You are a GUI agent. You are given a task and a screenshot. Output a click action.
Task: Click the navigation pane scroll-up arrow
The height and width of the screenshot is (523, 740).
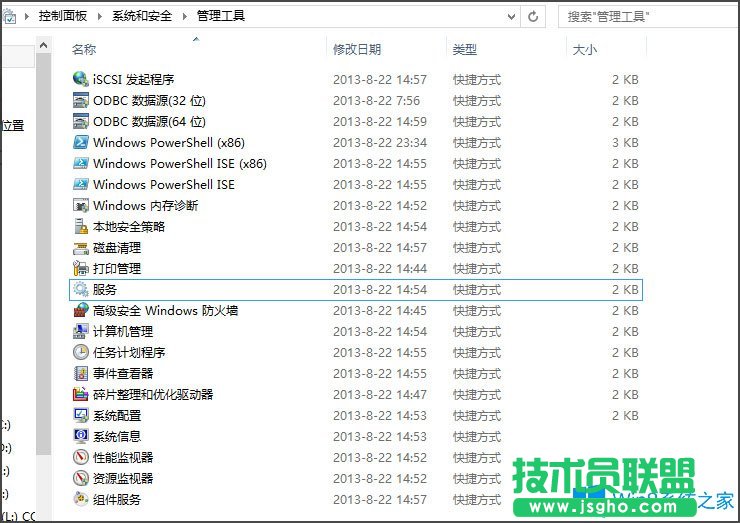tap(43, 45)
